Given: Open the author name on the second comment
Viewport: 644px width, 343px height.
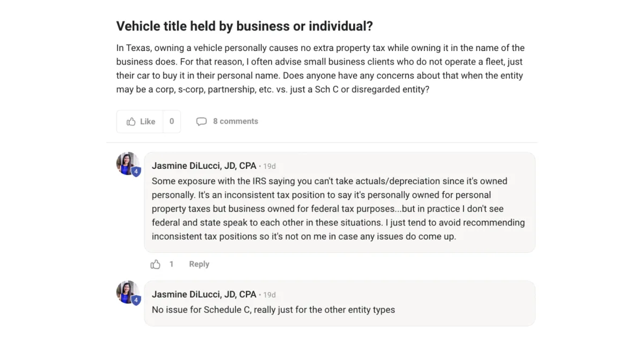Looking at the screenshot, I should click(204, 295).
